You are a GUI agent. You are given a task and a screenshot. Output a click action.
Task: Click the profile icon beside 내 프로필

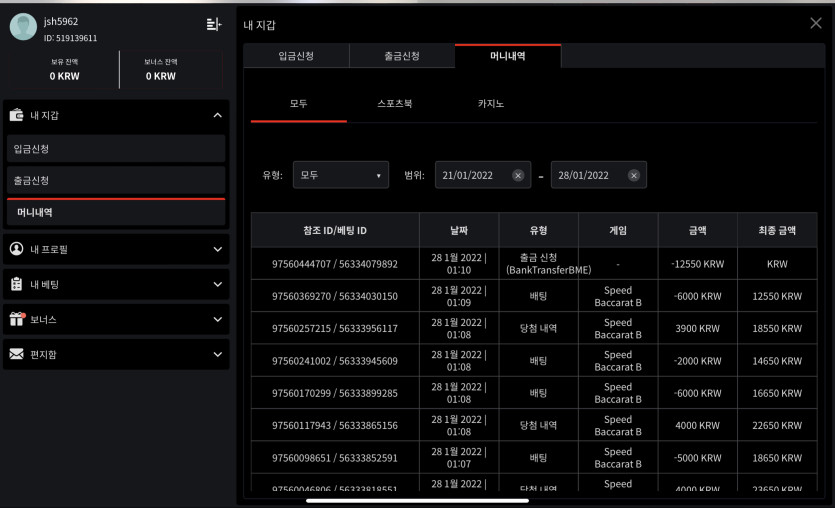pos(17,249)
